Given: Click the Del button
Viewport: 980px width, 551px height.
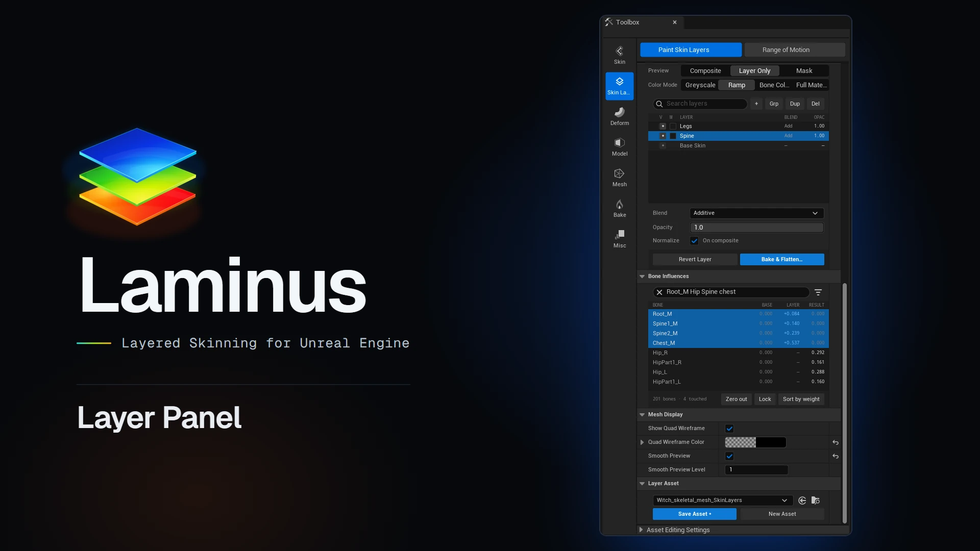Looking at the screenshot, I should point(816,104).
